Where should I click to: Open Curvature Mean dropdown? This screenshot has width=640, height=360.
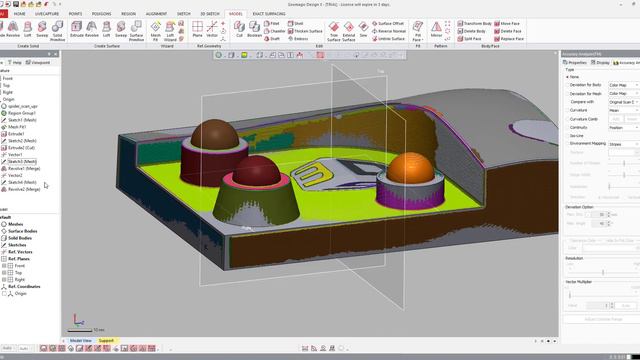pyautogui.click(x=624, y=110)
